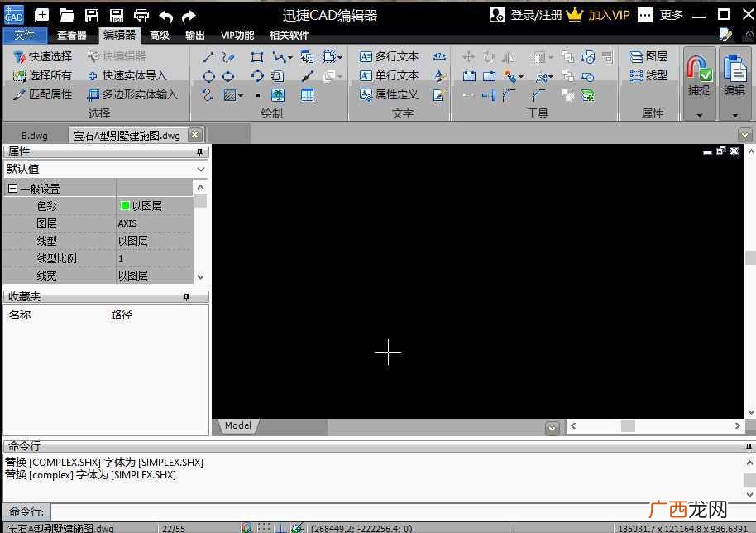The height and width of the screenshot is (533, 756).
Task: Select the spline curve tool
Action: click(208, 95)
